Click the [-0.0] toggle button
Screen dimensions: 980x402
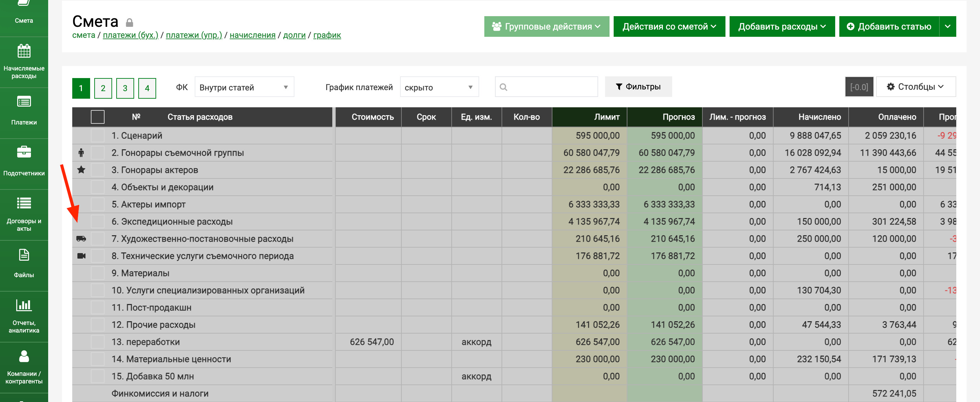point(859,87)
